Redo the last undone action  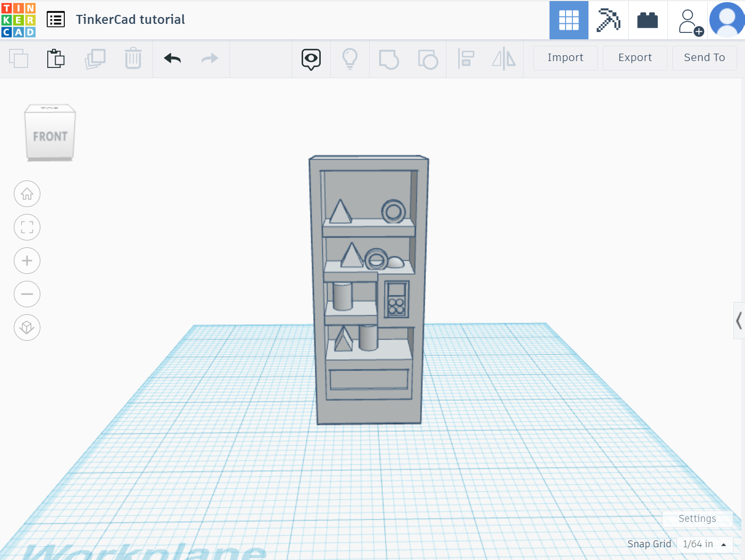209,58
